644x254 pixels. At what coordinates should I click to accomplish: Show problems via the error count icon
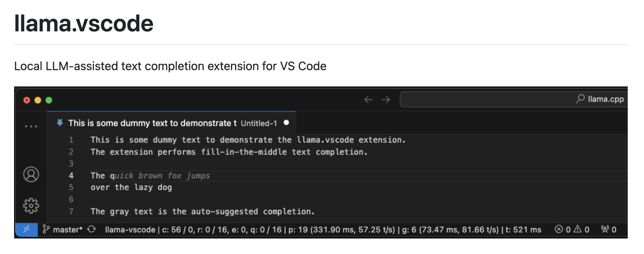[x=559, y=230]
